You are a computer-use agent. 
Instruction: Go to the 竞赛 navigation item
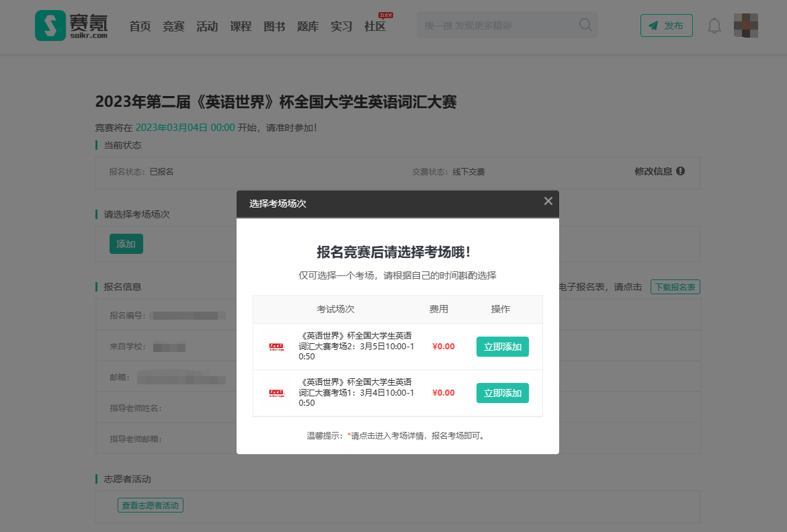click(x=173, y=26)
